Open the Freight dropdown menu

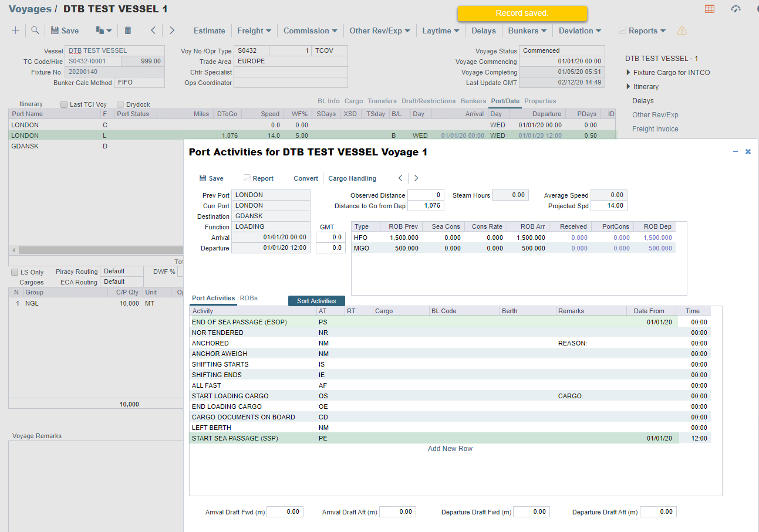254,31
